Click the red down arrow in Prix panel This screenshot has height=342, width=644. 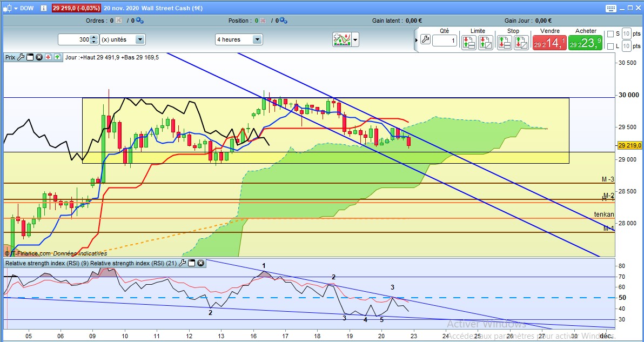point(48,57)
